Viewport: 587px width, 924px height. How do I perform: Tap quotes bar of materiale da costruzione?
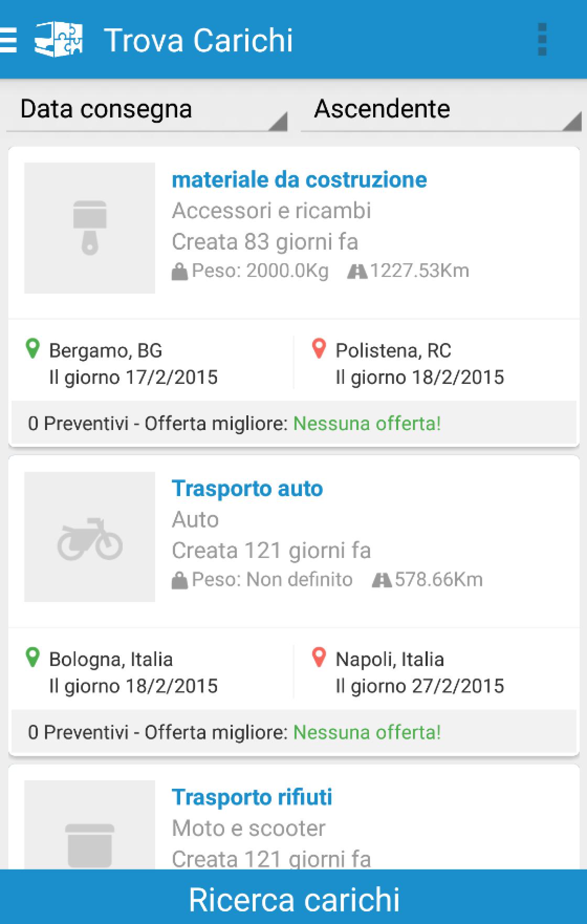coord(293,423)
